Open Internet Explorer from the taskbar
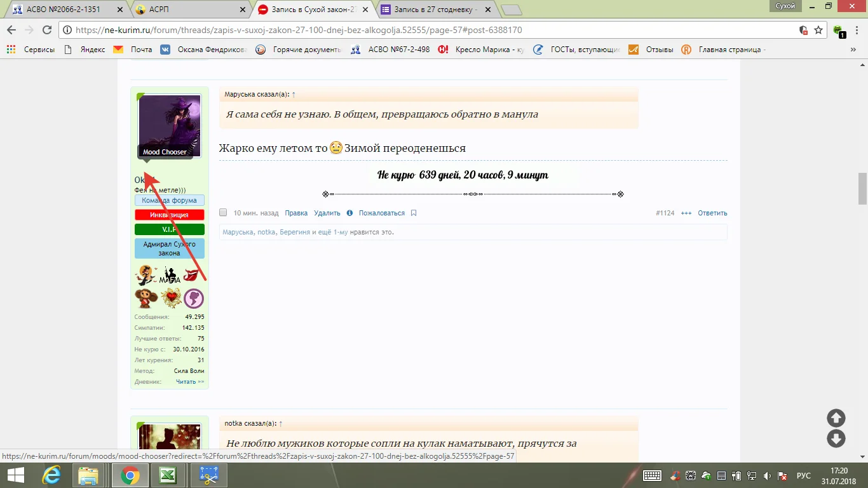 pyautogui.click(x=51, y=475)
